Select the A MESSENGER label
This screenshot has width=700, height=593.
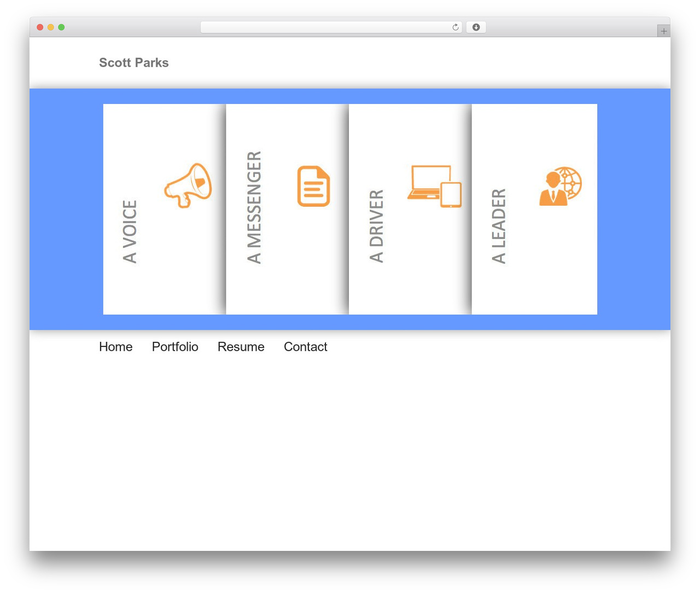(254, 207)
